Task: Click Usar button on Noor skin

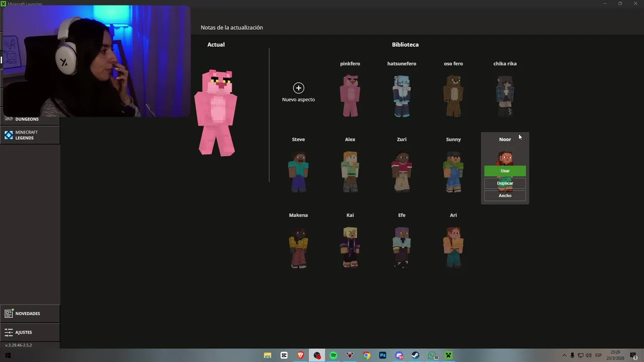Action: point(505,171)
